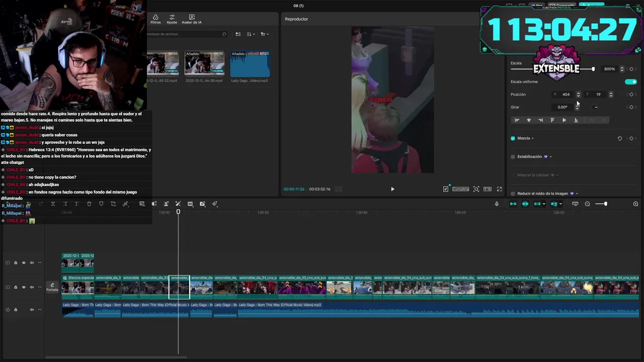This screenshot has width=644, height=362.
Task: Click the marker shield icon
Action: pos(101,204)
